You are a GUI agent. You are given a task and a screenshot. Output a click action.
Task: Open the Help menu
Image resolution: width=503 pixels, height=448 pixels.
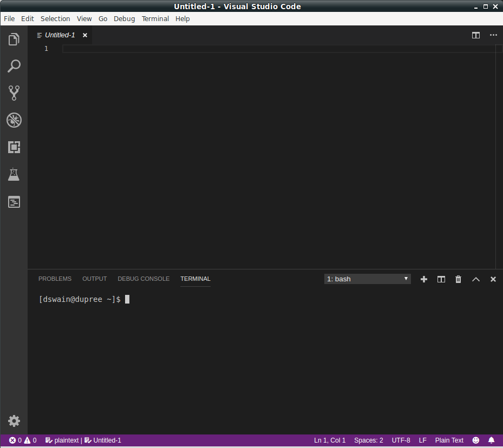182,18
